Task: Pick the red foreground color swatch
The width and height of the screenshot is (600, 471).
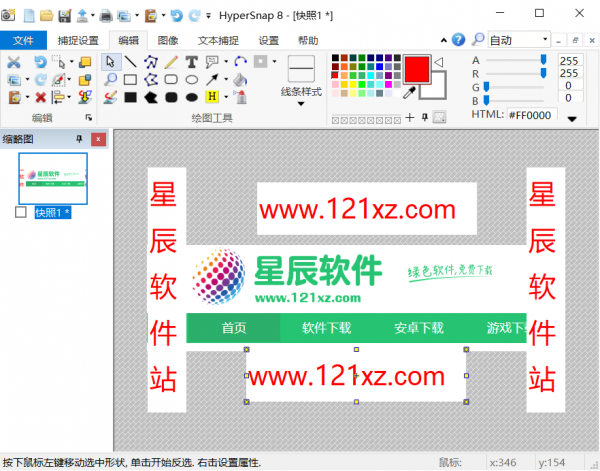Action: pos(416,69)
